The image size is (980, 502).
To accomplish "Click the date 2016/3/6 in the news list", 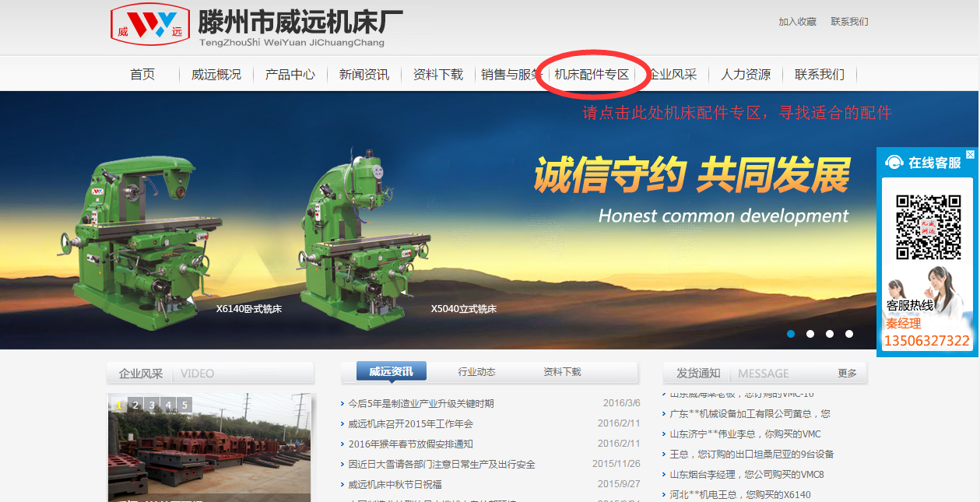I will [622, 403].
